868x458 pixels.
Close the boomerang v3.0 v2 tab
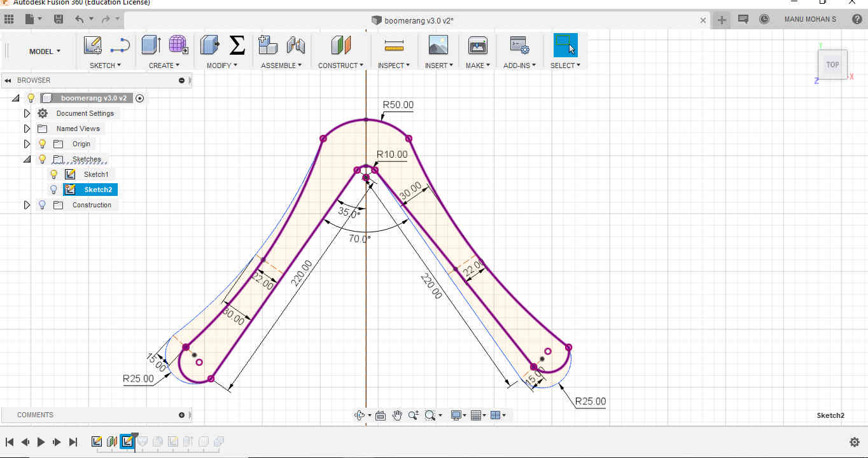pos(703,20)
